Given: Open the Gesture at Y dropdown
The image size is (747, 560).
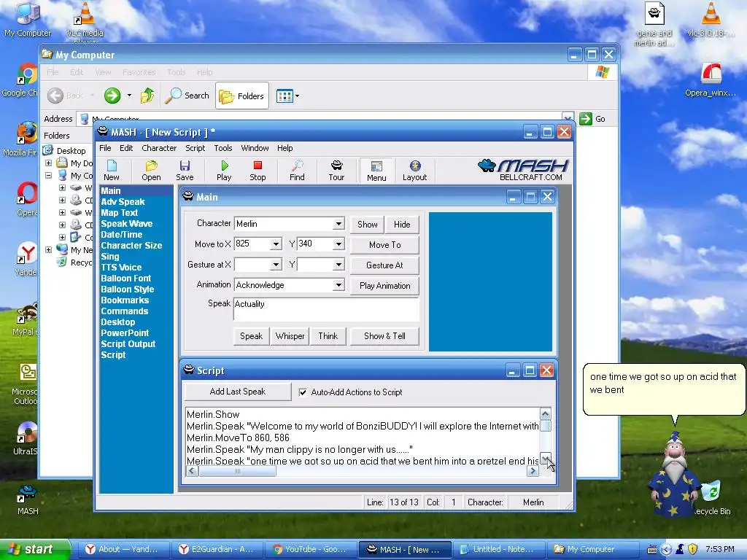Looking at the screenshot, I should tap(338, 265).
